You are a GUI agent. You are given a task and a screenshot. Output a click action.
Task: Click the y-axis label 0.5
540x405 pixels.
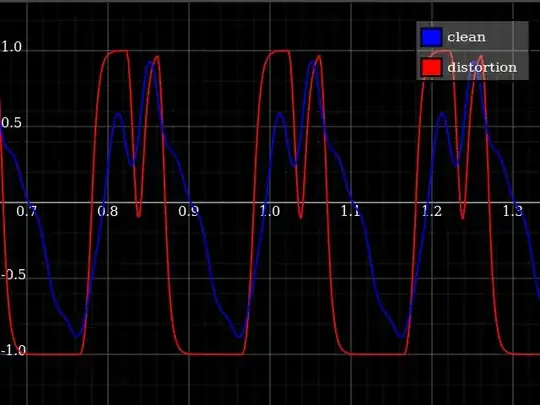point(11,123)
